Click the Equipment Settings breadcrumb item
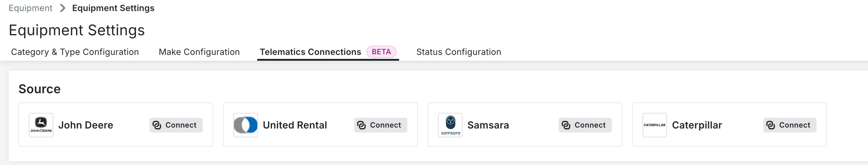 pyautogui.click(x=113, y=8)
